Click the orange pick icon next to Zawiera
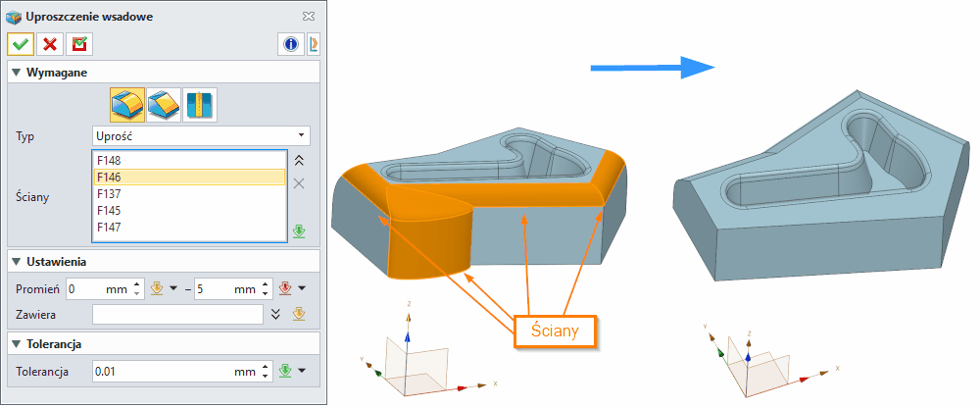This screenshot has width=980, height=408. click(x=299, y=314)
